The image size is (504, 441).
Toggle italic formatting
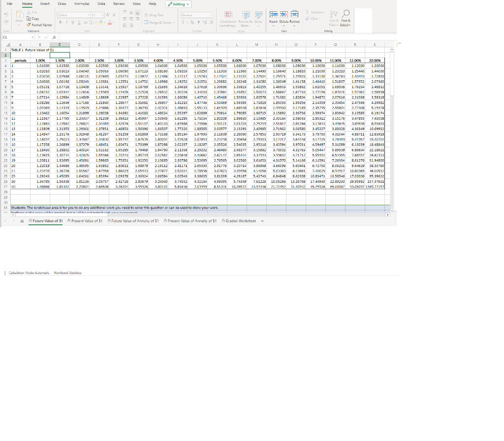66,22
